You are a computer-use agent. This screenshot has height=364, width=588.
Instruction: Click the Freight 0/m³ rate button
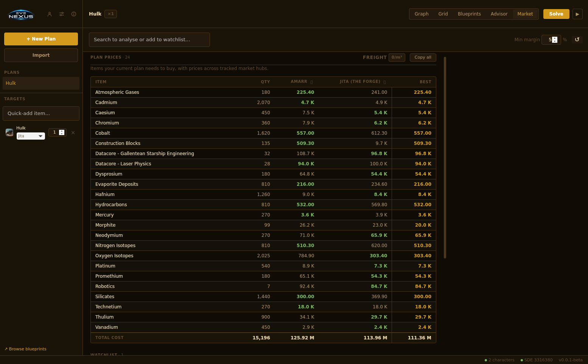[x=397, y=58]
